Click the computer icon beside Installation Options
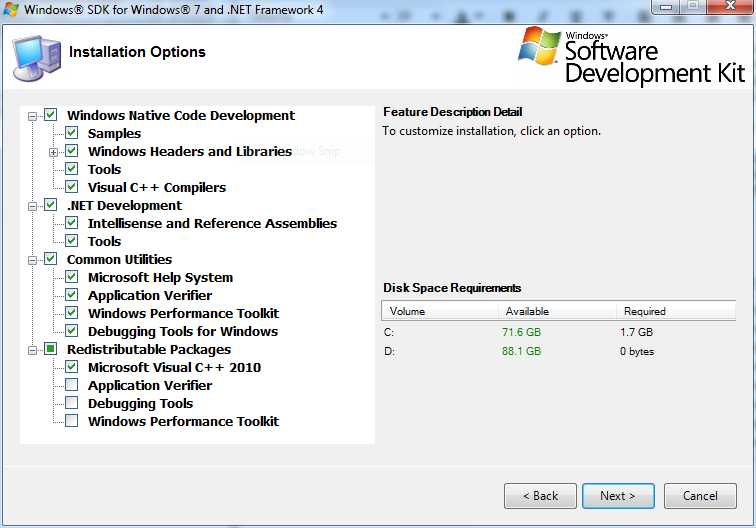 (x=37, y=58)
